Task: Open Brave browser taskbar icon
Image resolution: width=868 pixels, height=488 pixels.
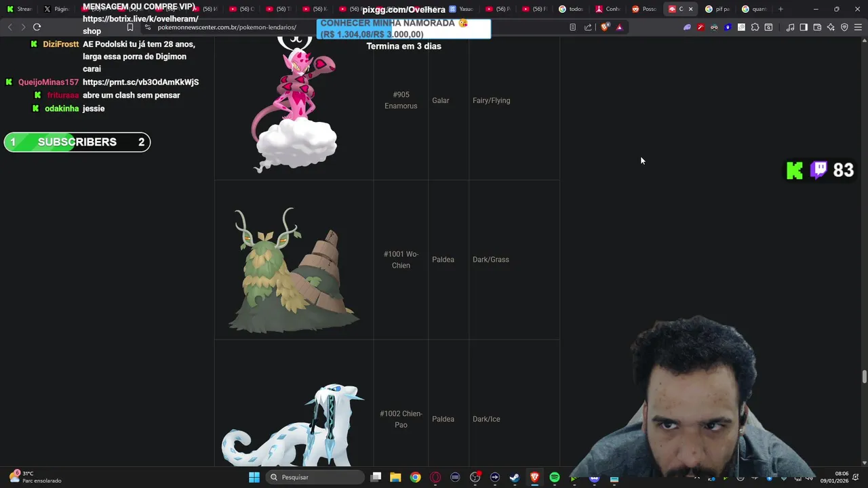Action: [534, 477]
